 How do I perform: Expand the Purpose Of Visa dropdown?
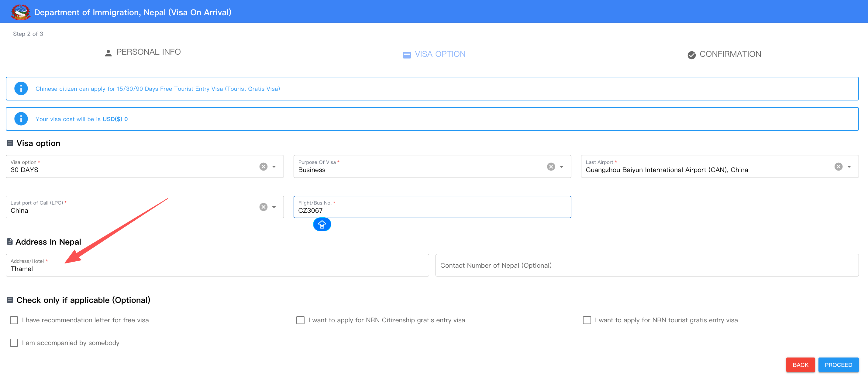[561, 167]
